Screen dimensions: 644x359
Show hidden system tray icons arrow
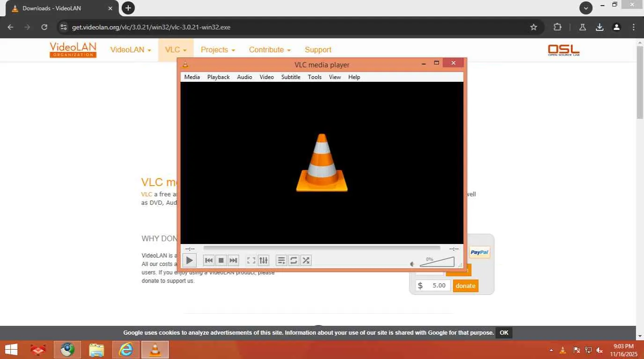point(551,350)
